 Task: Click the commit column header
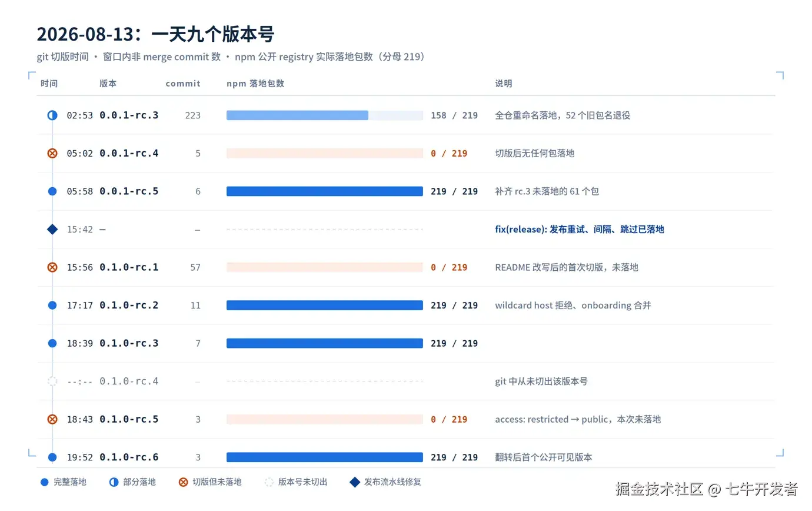pos(183,84)
